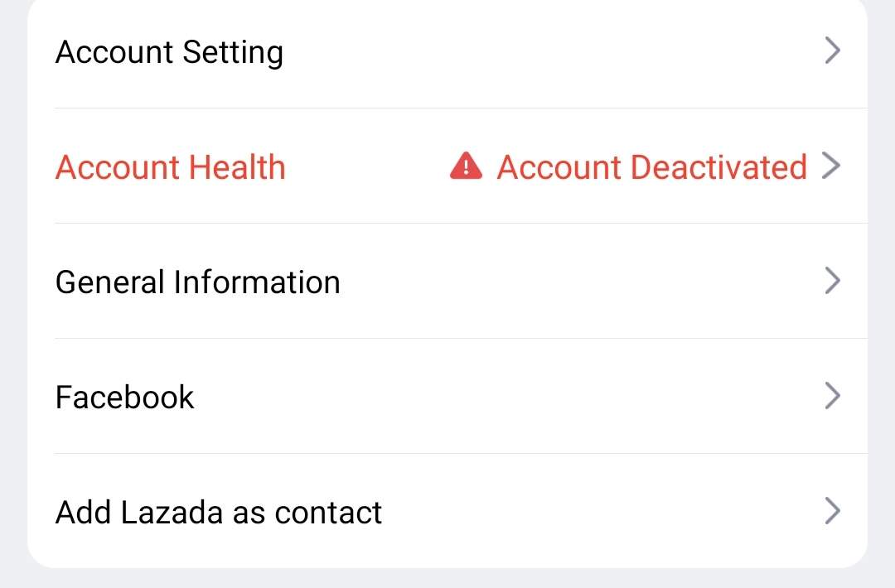Click the Account Deactivated status text
This screenshot has height=588, width=895.
(x=652, y=167)
